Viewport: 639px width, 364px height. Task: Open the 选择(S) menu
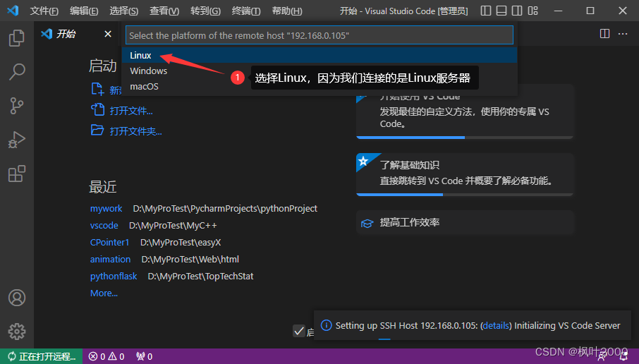coord(124,11)
